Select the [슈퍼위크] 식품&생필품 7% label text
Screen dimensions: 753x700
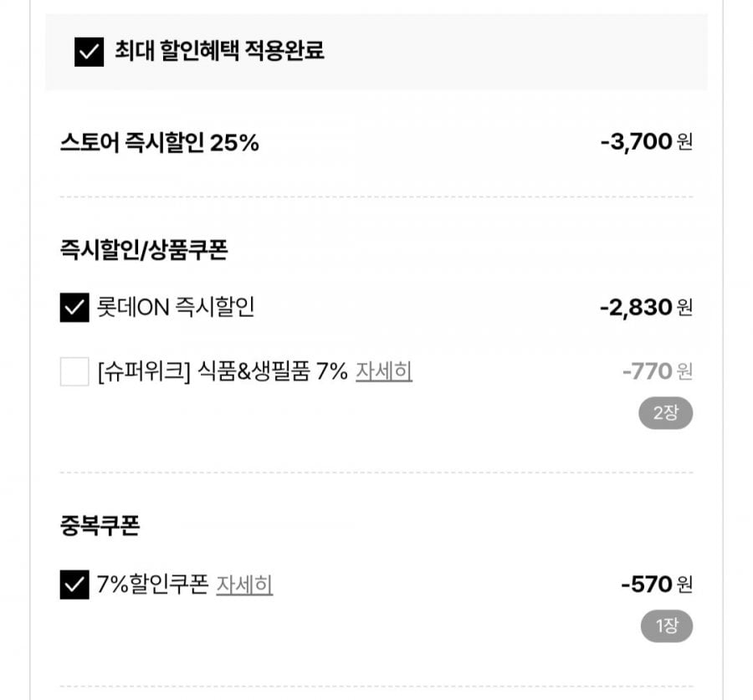pyautogui.click(x=222, y=371)
